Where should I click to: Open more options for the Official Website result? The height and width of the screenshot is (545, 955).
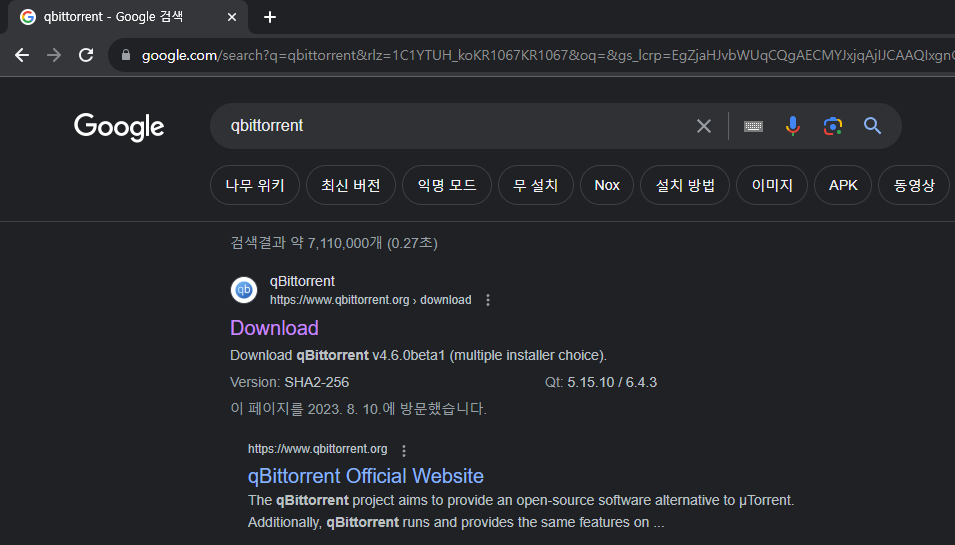pos(404,451)
